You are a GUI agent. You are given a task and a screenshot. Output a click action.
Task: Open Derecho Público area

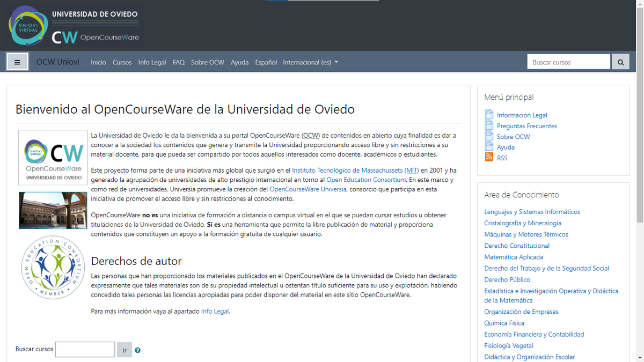507,279
